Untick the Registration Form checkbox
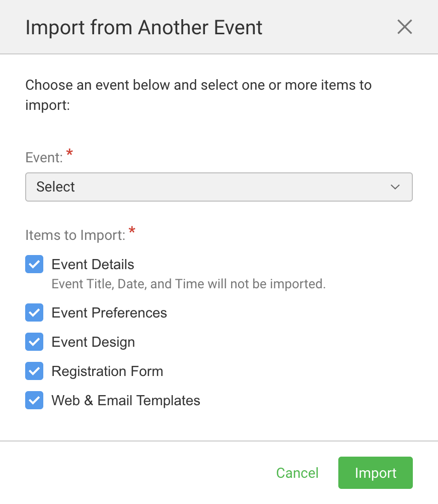The width and height of the screenshot is (438, 504). coord(34,371)
